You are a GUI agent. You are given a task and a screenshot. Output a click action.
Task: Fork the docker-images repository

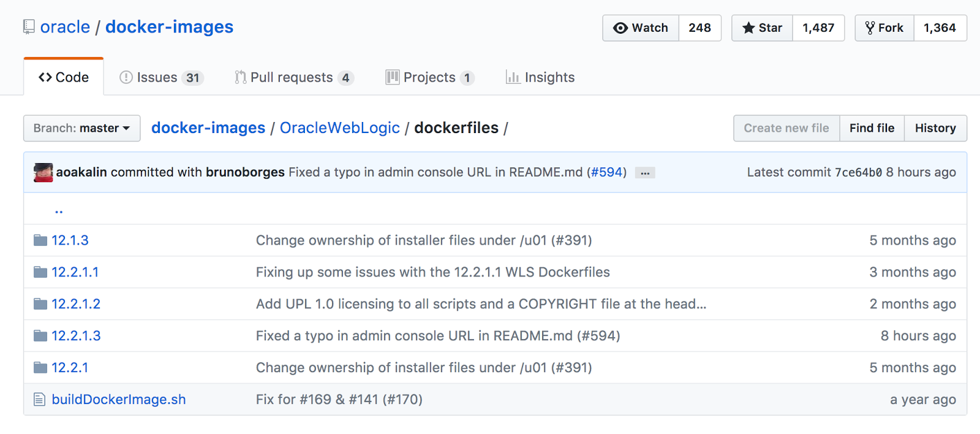[x=884, y=28]
